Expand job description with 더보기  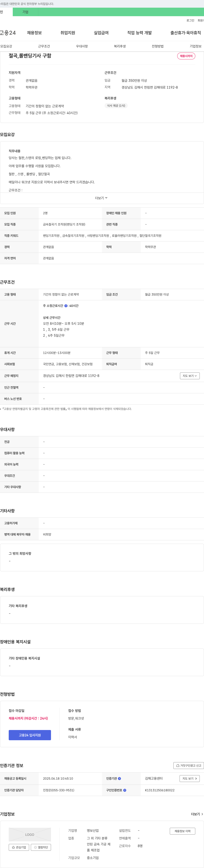pyautogui.click(x=102, y=198)
